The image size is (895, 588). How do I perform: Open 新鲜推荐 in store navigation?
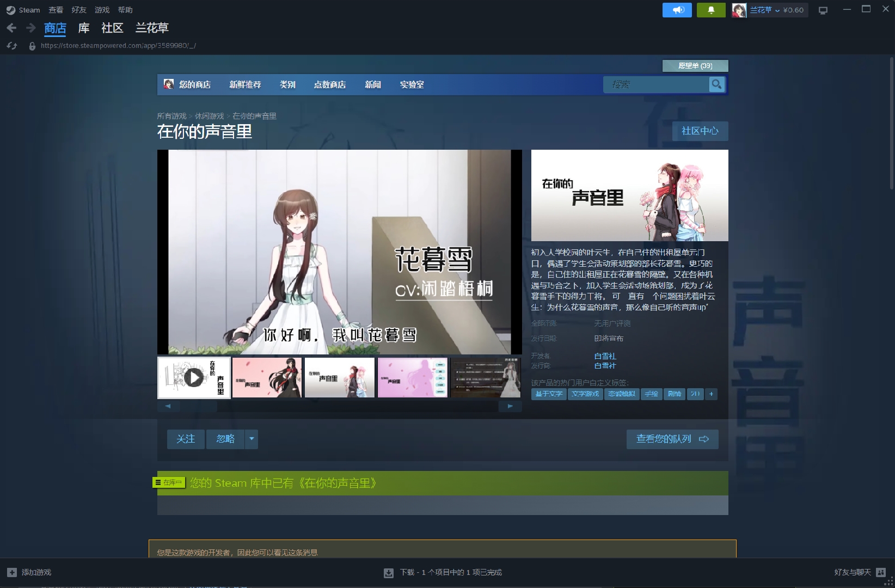tap(245, 84)
